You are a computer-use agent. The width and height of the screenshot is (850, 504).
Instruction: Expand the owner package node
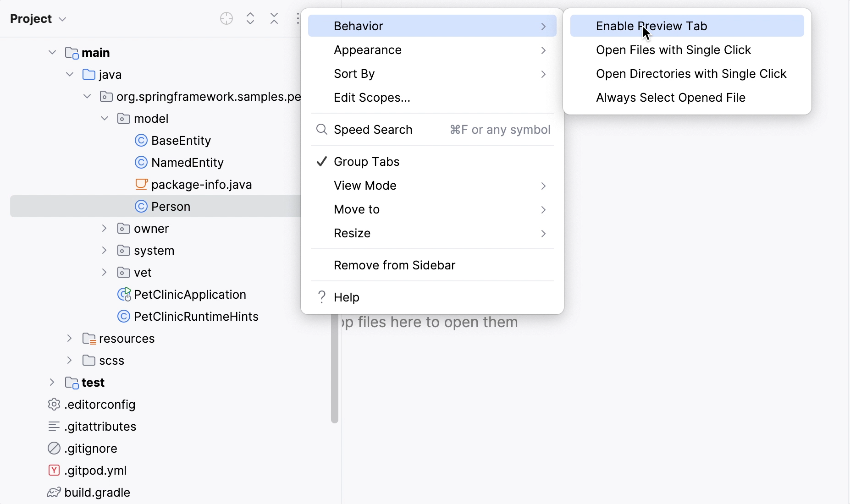click(104, 228)
